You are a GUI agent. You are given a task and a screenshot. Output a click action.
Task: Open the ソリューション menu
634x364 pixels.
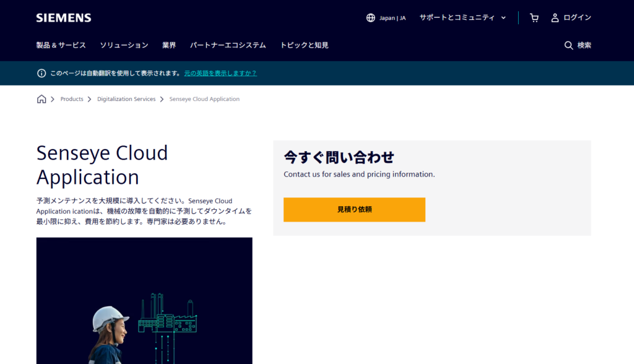pyautogui.click(x=124, y=45)
